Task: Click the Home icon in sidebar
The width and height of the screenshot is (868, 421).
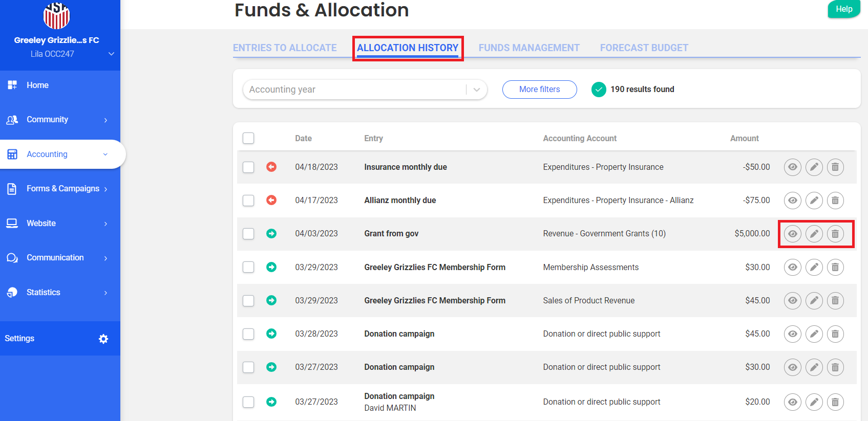Action: (x=12, y=85)
